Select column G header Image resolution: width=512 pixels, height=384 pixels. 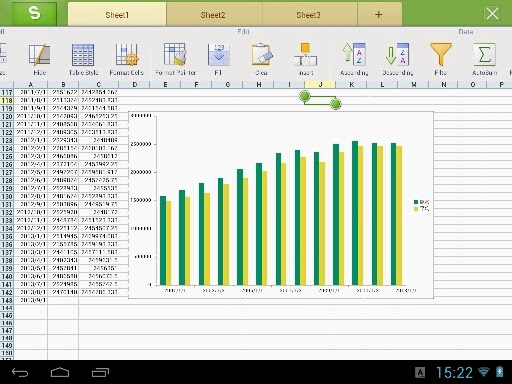tap(227, 84)
